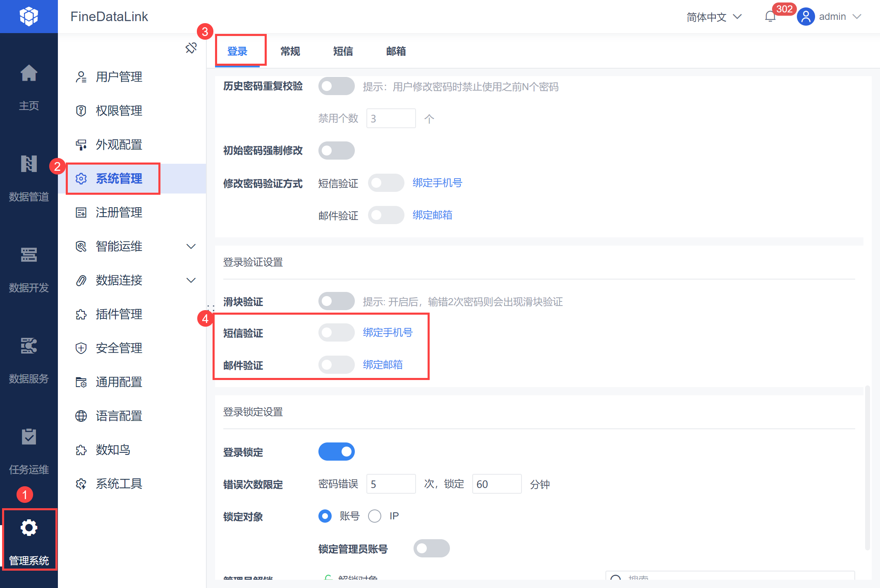880x588 pixels.
Task: Turn off the 登录锁定 switch
Action: click(x=336, y=452)
